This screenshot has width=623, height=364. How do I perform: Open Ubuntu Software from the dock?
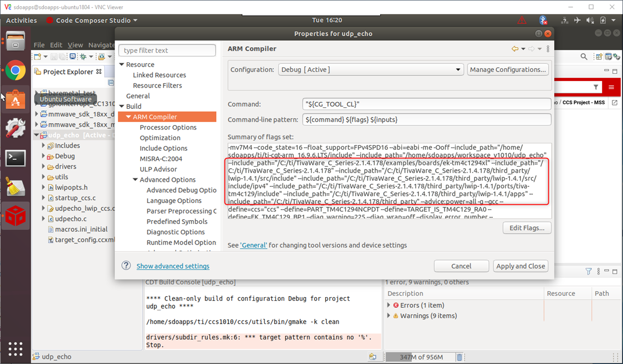[15, 99]
